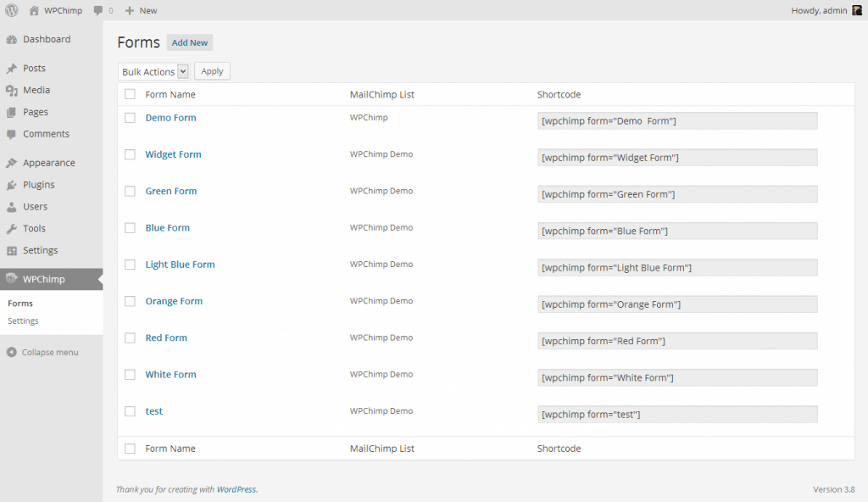The width and height of the screenshot is (868, 502).
Task: Click the plus icon beside New
Action: [x=130, y=10]
